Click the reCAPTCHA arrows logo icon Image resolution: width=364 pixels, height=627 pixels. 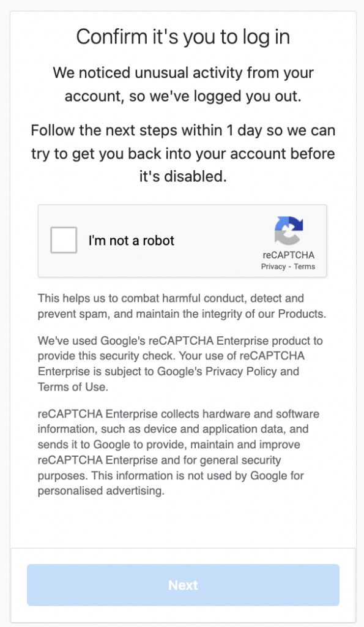pos(289,230)
